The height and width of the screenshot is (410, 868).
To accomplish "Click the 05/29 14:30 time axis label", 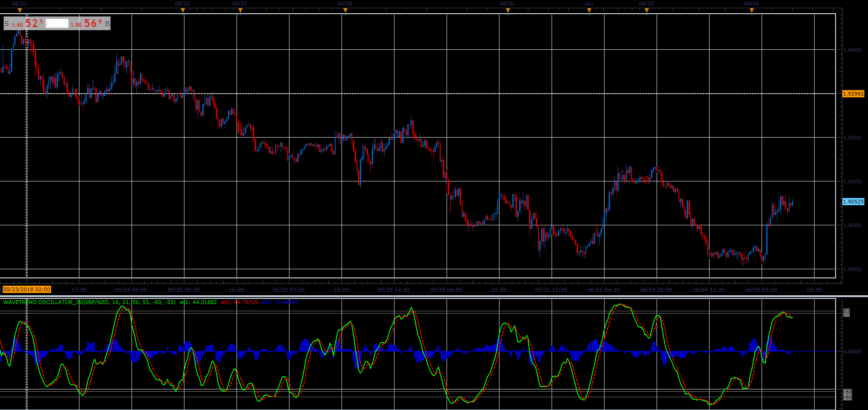I will tap(394, 290).
